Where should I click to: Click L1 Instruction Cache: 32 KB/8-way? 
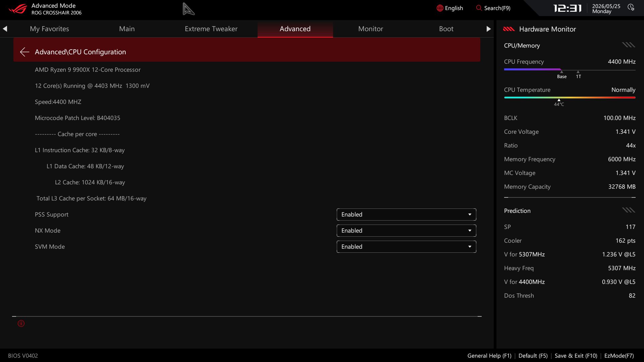coord(80,150)
